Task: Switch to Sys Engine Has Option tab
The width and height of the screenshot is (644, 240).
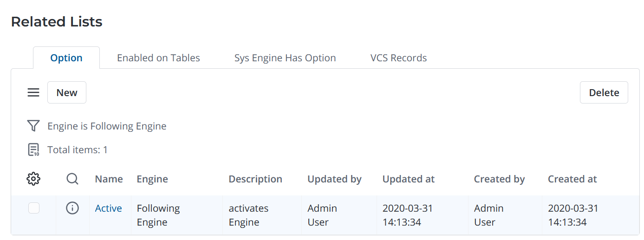Action: point(285,58)
